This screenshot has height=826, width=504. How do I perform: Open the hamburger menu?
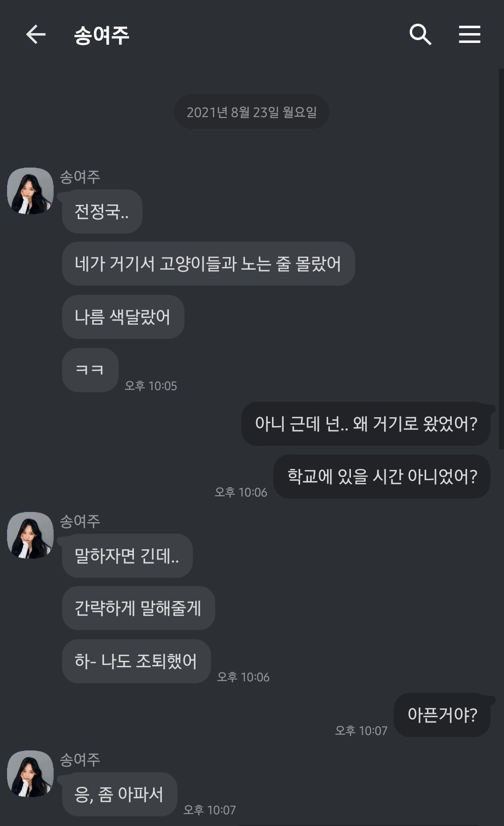point(469,35)
